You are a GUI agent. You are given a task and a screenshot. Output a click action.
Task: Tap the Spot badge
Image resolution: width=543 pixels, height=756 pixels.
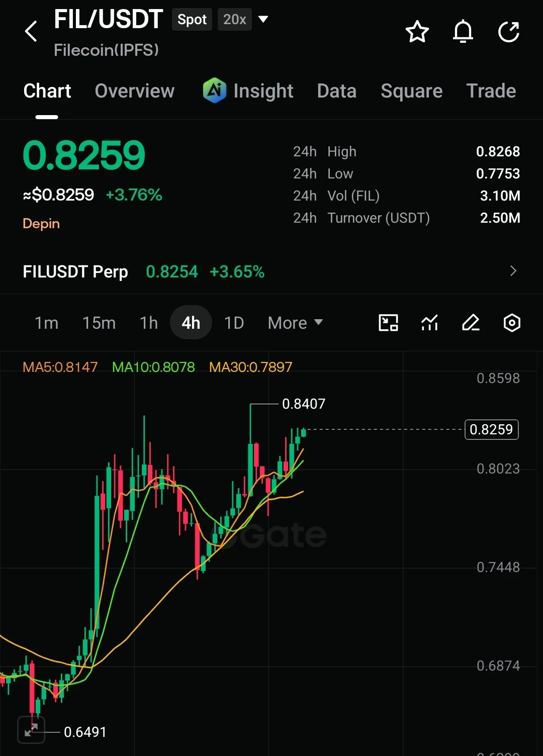192,20
